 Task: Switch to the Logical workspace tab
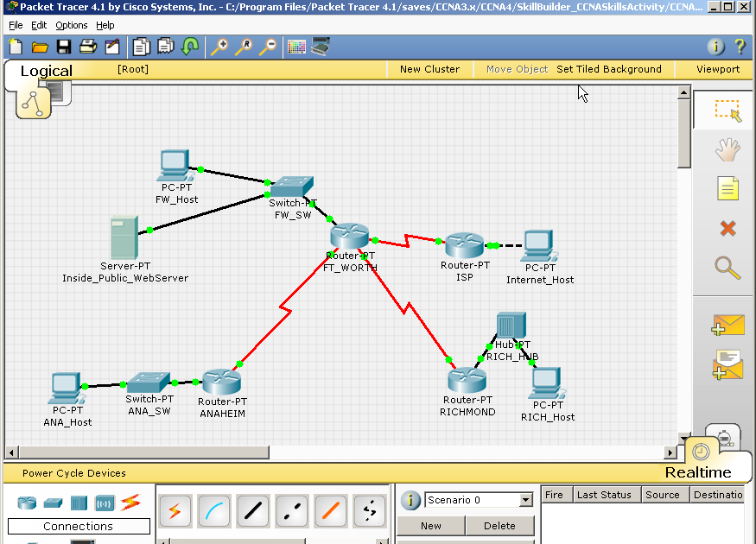point(46,71)
